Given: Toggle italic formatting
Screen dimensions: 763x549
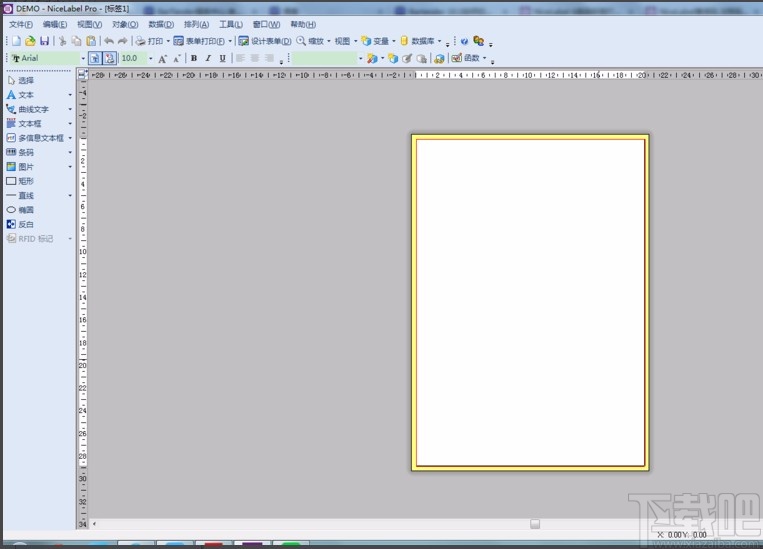Looking at the screenshot, I should 208,58.
